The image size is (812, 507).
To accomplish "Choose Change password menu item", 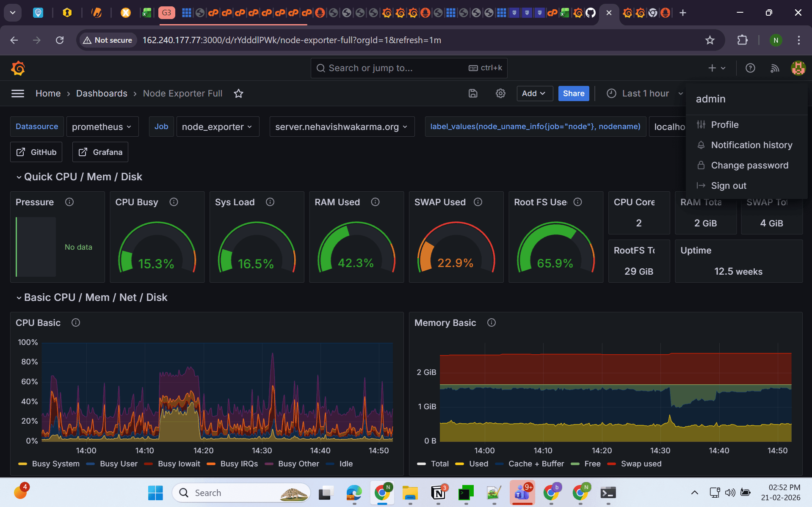I will pos(749,165).
